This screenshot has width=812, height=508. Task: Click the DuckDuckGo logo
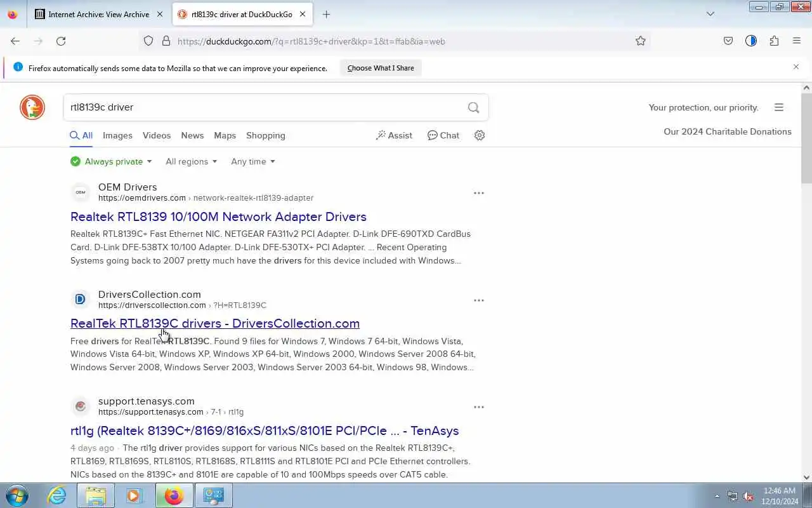32,107
